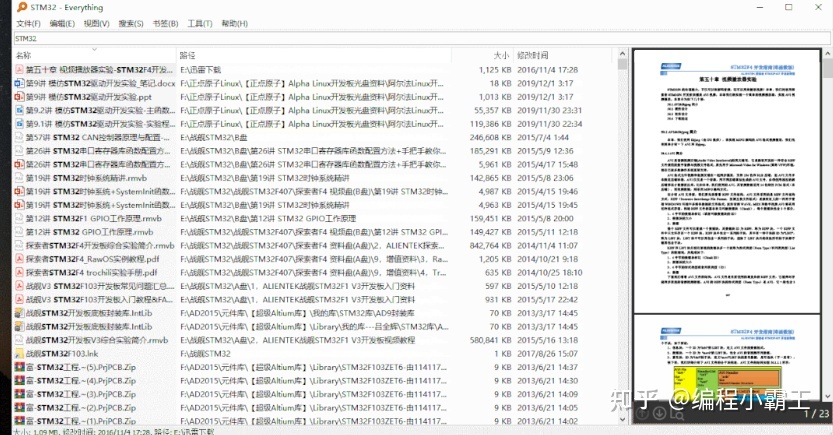Click the path F:\战舰STM32 in the .lnk row
The height and width of the screenshot is (435, 833).
(206, 353)
